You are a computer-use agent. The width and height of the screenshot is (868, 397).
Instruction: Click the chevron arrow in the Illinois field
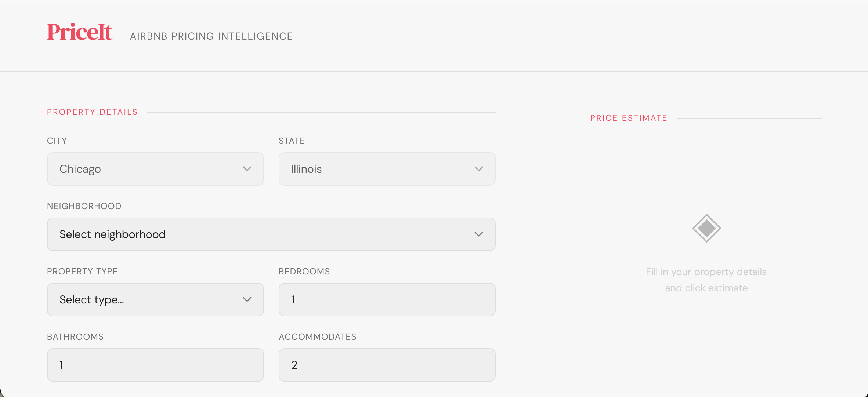[x=478, y=169]
